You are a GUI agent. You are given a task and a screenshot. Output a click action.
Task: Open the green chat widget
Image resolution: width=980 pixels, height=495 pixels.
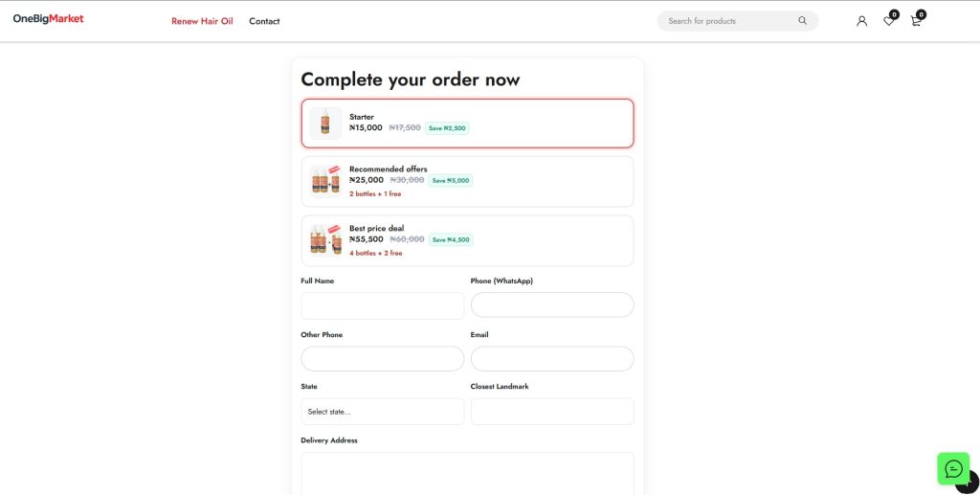pos(953,468)
